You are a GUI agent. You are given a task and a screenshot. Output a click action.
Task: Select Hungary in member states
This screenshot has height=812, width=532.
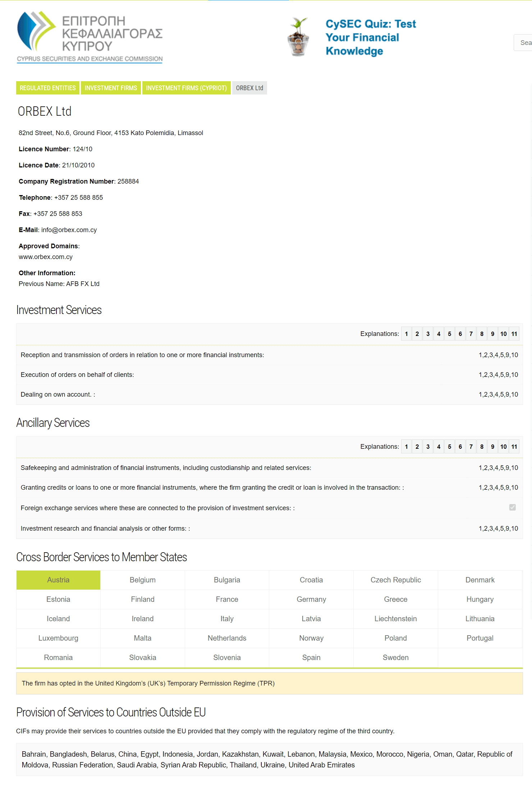tap(480, 599)
